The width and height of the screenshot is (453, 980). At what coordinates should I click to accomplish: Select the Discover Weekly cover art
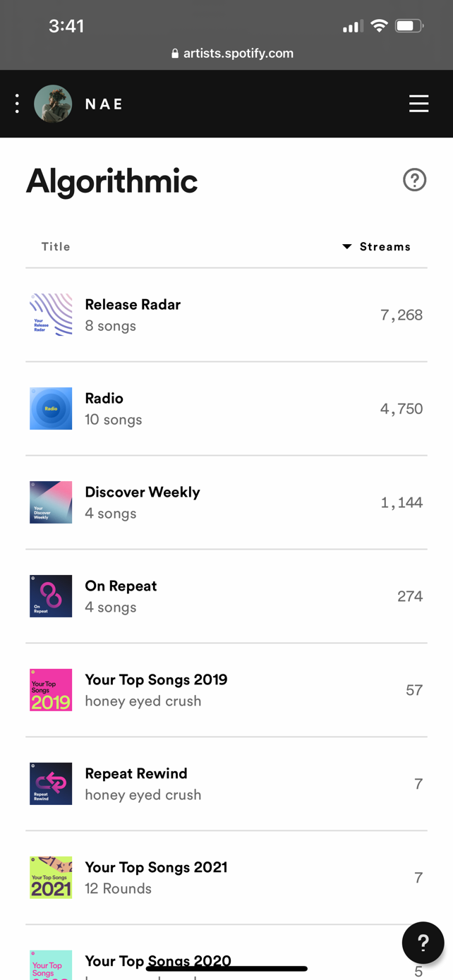pos(51,502)
